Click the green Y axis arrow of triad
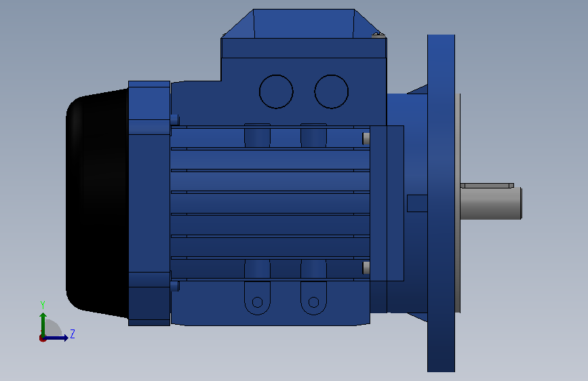 43,324
